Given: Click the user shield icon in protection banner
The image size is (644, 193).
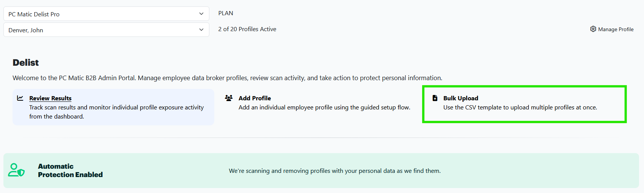Looking at the screenshot, I should point(16,170).
